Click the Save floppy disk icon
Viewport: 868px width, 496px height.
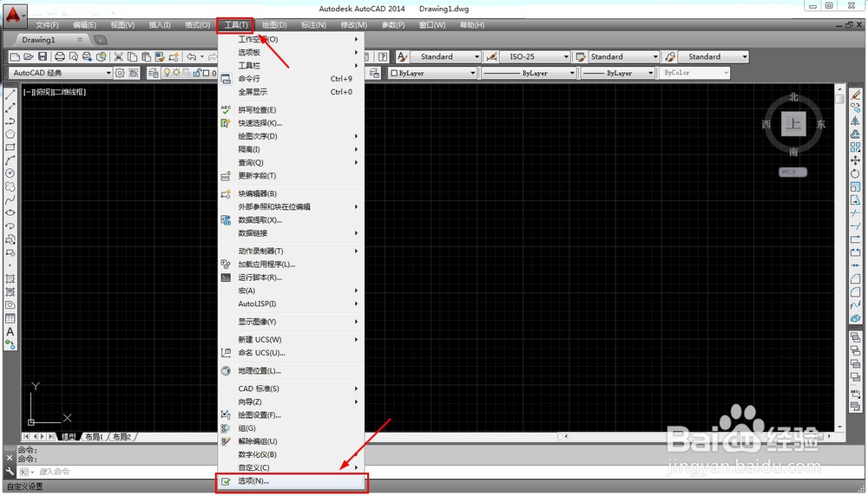coord(42,56)
